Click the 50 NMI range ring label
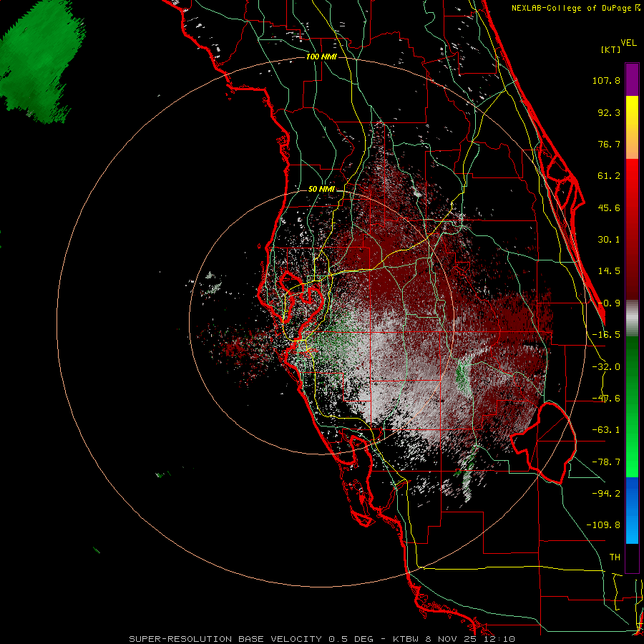 (x=321, y=190)
